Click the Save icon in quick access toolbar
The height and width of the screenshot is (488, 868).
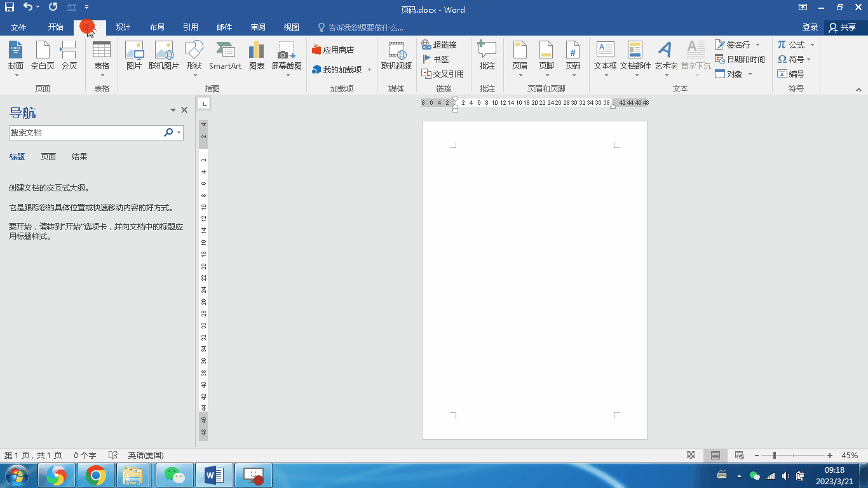point(10,7)
